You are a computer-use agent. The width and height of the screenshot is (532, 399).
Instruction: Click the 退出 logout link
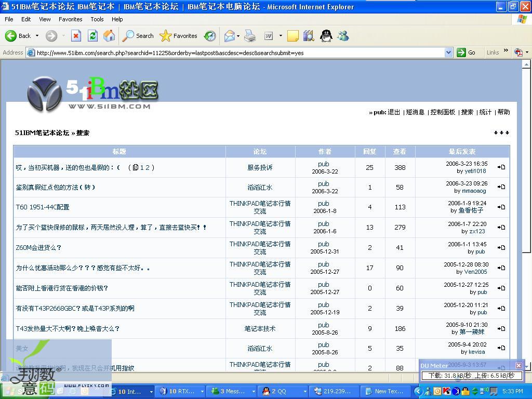tap(394, 112)
